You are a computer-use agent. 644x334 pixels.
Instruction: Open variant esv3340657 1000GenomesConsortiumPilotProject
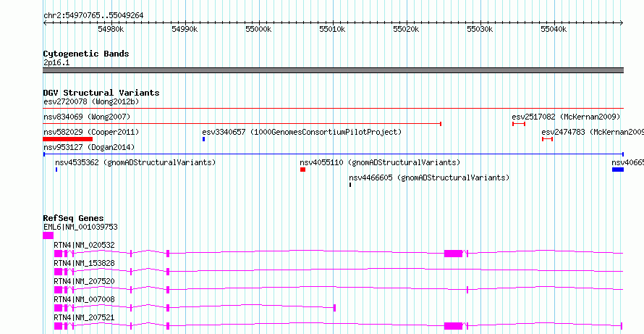[x=302, y=133]
